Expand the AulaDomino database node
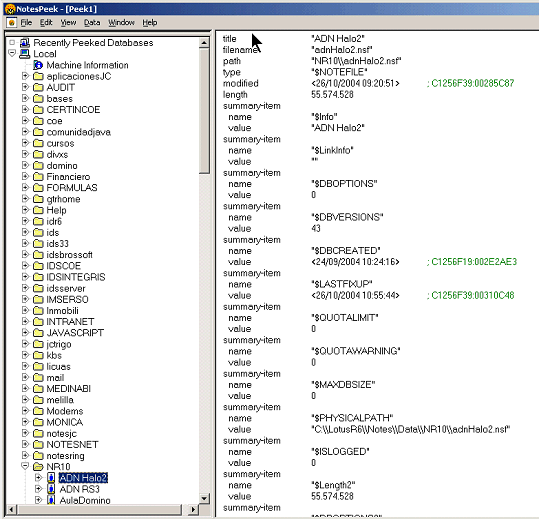540x520 pixels. tap(38, 500)
